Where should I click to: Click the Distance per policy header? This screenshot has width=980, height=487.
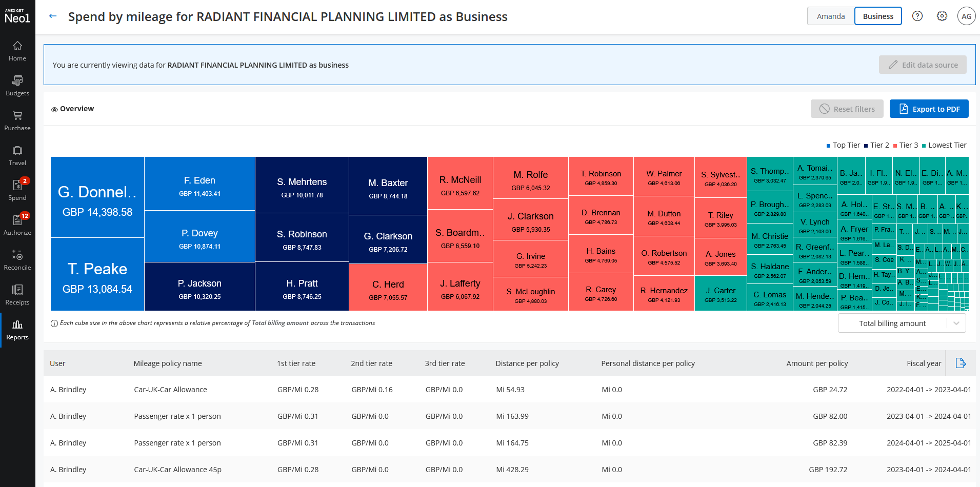(x=527, y=363)
